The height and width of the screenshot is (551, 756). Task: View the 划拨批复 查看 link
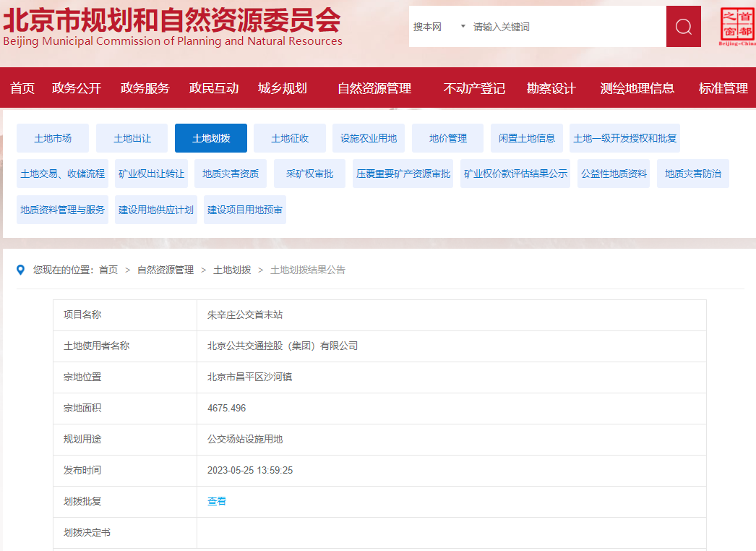click(x=217, y=501)
